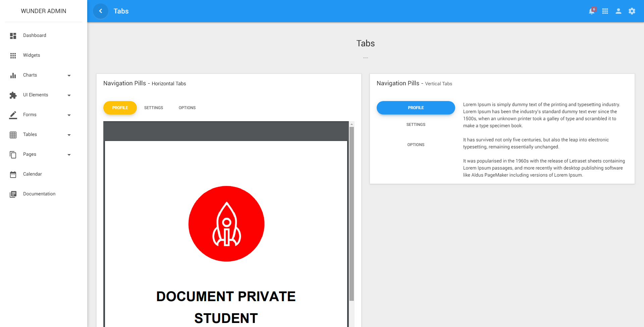Click the UI Elements puzzle icon
The width and height of the screenshot is (644, 327).
pyautogui.click(x=13, y=95)
